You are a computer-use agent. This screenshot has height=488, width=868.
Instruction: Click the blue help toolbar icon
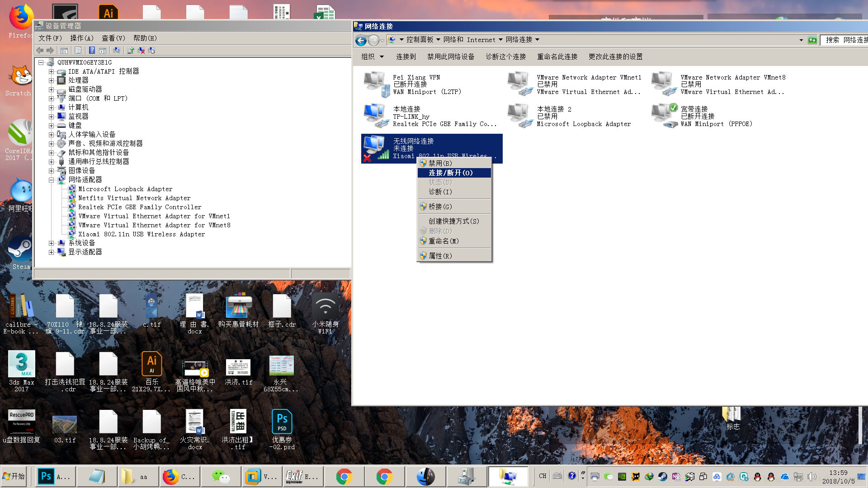tap(92, 50)
